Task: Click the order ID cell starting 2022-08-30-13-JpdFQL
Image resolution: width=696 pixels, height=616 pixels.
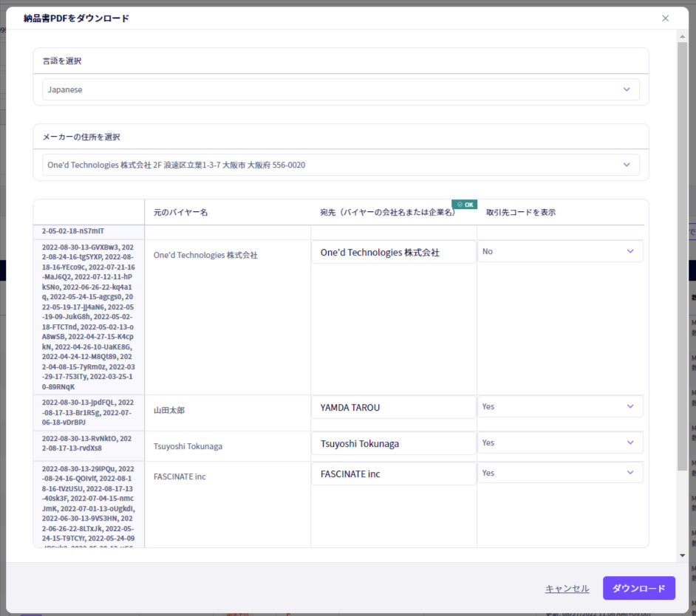Action: 89,412
